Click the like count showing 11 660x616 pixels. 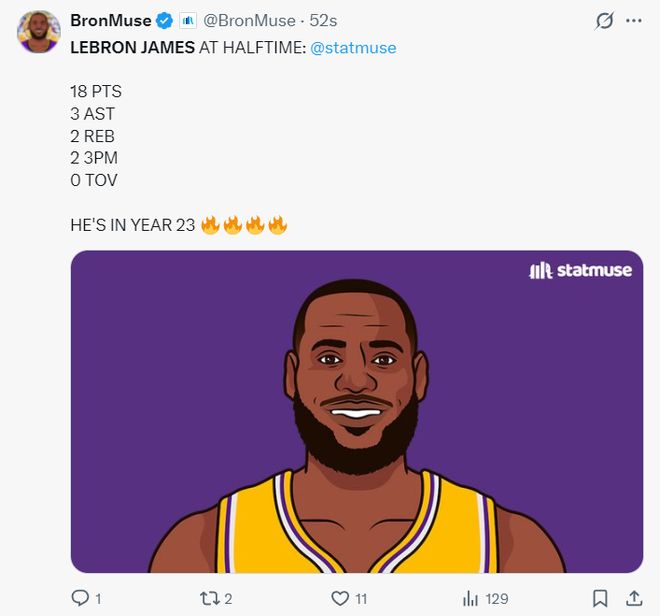pos(361,598)
